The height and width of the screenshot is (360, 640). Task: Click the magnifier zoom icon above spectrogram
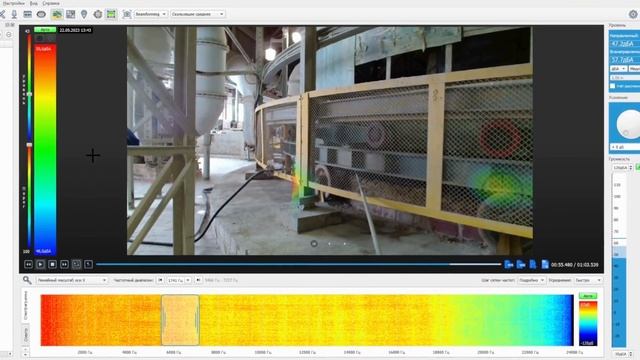[x=27, y=280]
